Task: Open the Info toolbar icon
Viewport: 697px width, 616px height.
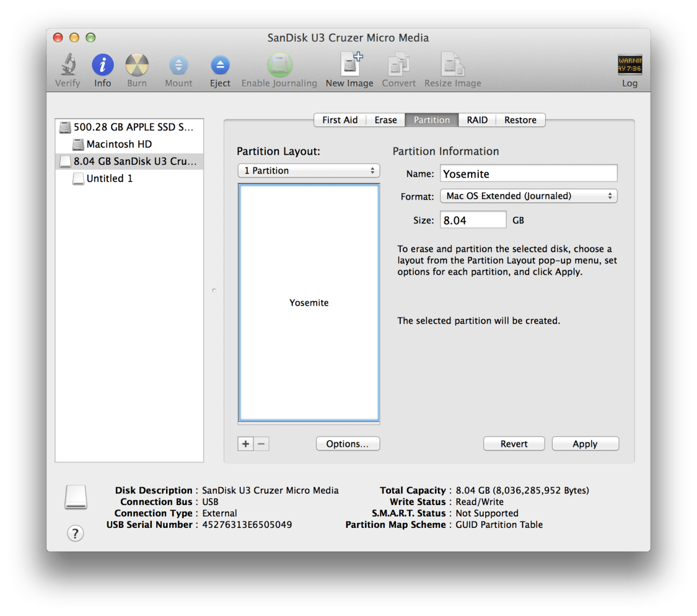Action: pos(102,65)
